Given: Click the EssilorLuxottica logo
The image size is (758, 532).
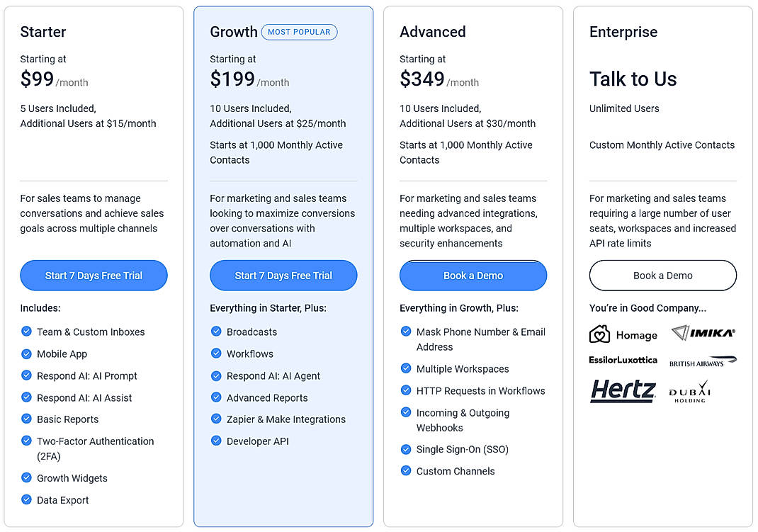Looking at the screenshot, I should [x=622, y=361].
